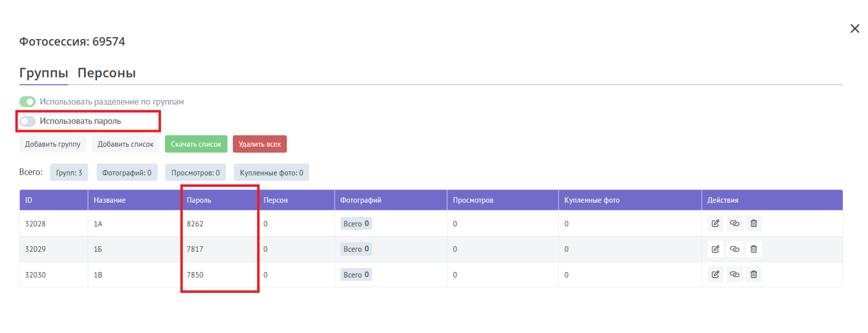Copy link for group 1Б
The image size is (868, 333).
click(x=735, y=249)
